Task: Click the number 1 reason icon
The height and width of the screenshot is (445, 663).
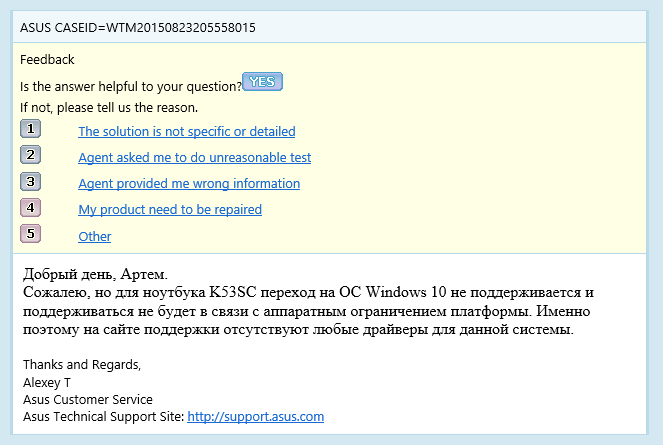Action: click(x=30, y=129)
